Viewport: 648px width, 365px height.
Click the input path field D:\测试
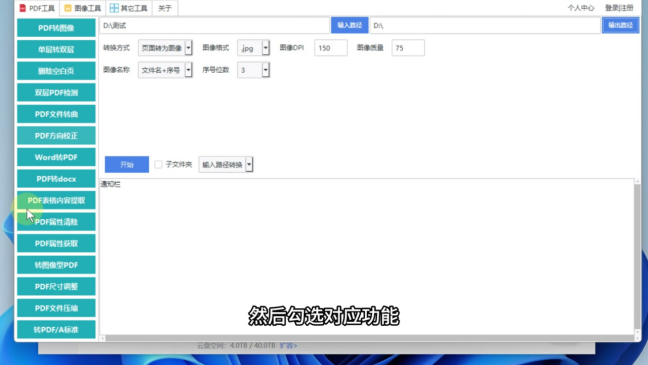[214, 26]
